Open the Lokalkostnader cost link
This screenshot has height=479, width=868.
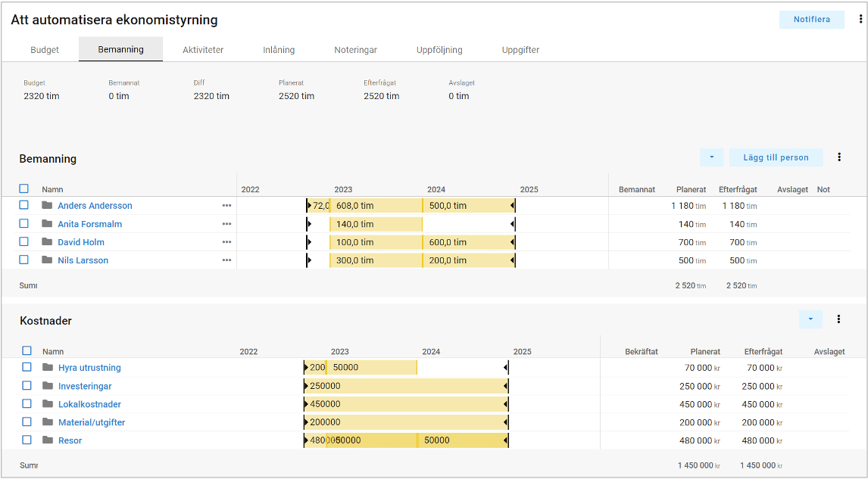pyautogui.click(x=89, y=404)
